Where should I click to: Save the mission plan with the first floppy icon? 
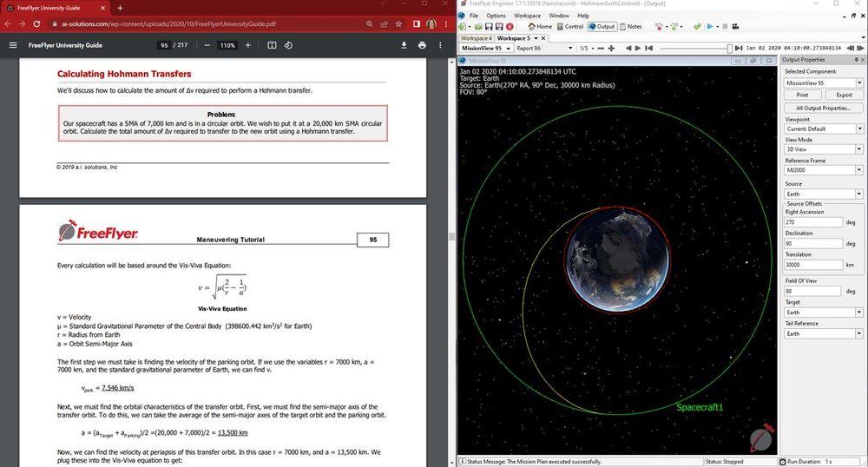click(x=489, y=27)
